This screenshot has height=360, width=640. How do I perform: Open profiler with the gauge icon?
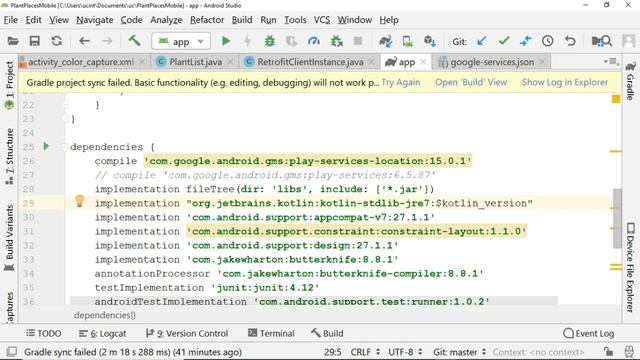(x=313, y=41)
